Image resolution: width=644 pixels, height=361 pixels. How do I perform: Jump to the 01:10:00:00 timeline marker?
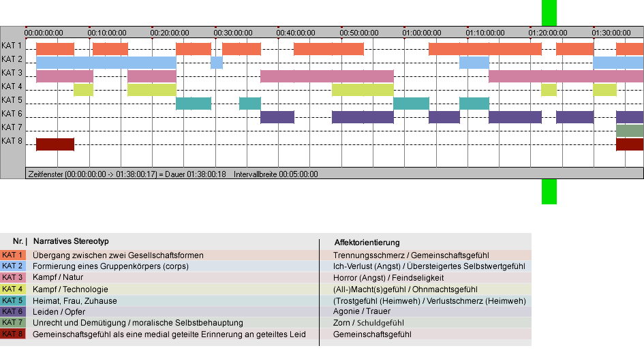tap(485, 33)
